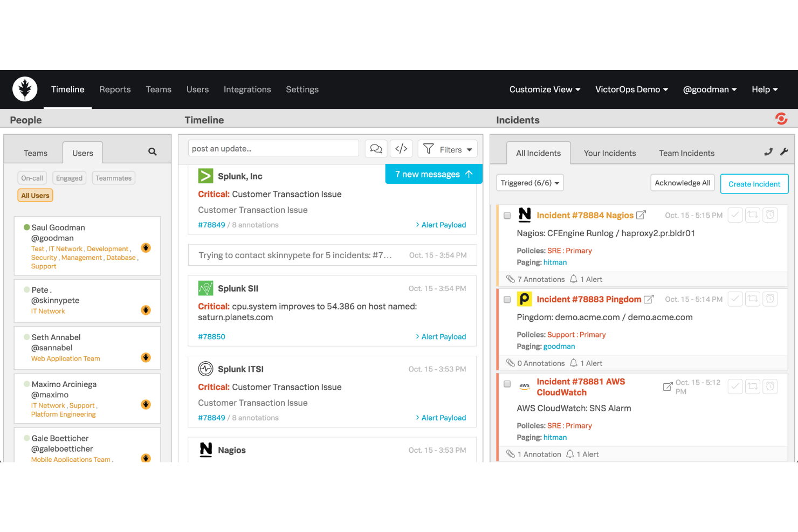Click the red refresh icon above Incidents
This screenshot has height=532, width=798.
click(781, 118)
